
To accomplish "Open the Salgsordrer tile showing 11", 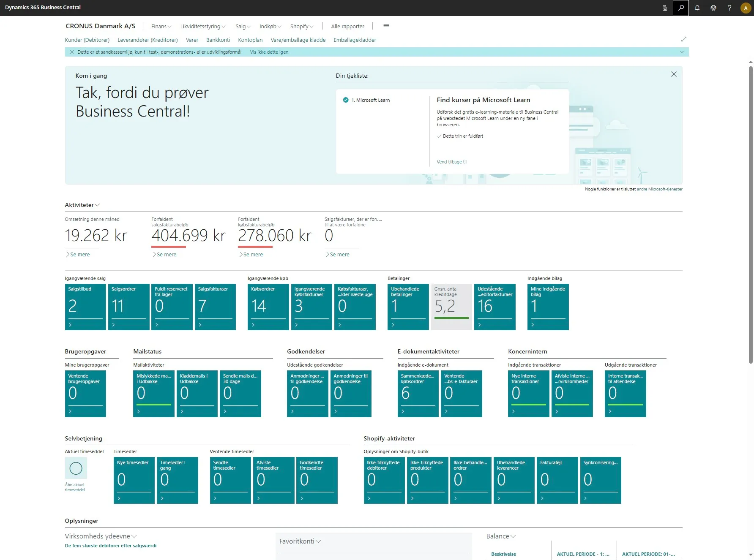I will tap(128, 307).
